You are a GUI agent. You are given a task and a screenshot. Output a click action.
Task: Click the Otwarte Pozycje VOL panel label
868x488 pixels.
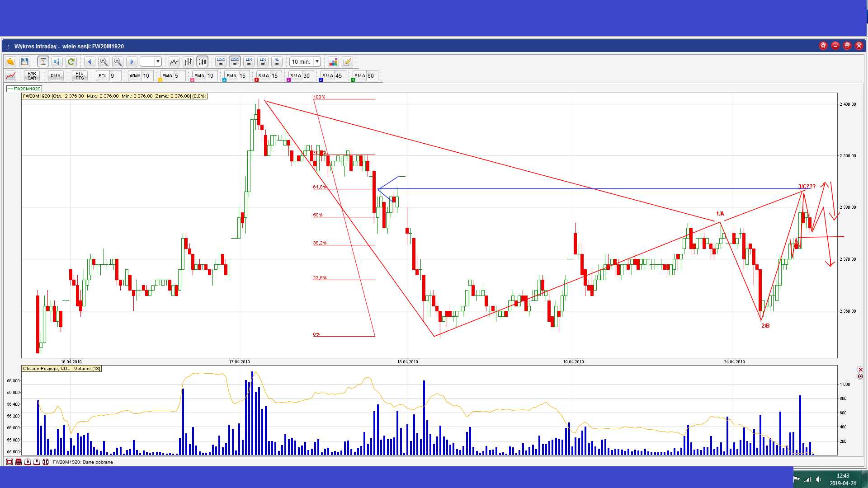(61, 369)
